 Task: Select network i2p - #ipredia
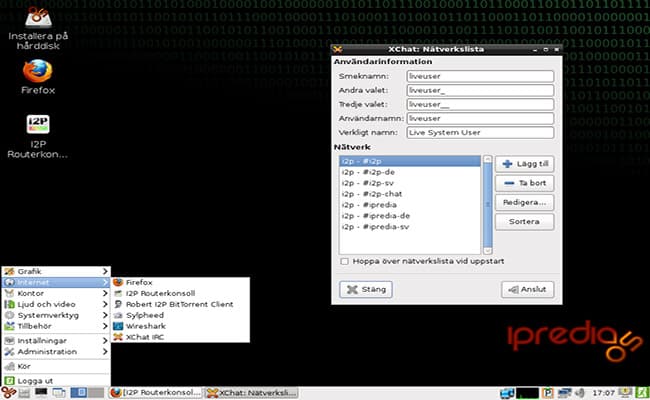click(410, 205)
